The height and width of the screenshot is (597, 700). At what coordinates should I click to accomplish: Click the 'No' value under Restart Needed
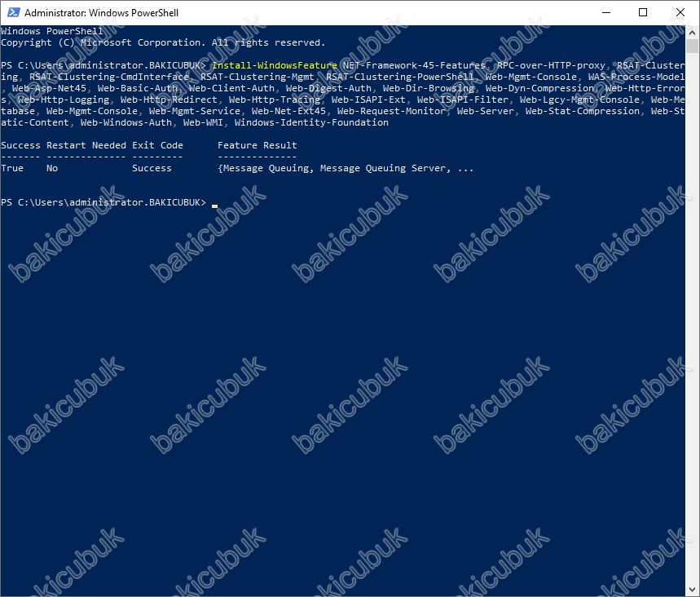click(52, 168)
